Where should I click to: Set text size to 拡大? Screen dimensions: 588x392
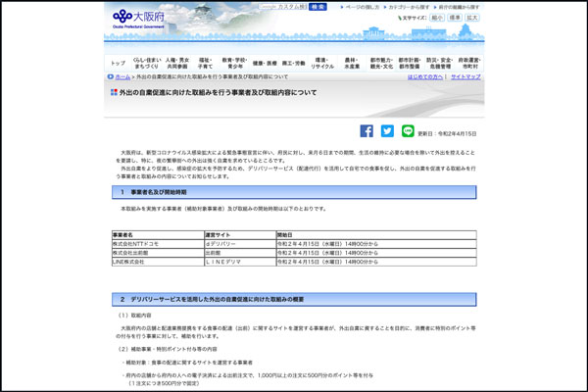pyautogui.click(x=472, y=18)
